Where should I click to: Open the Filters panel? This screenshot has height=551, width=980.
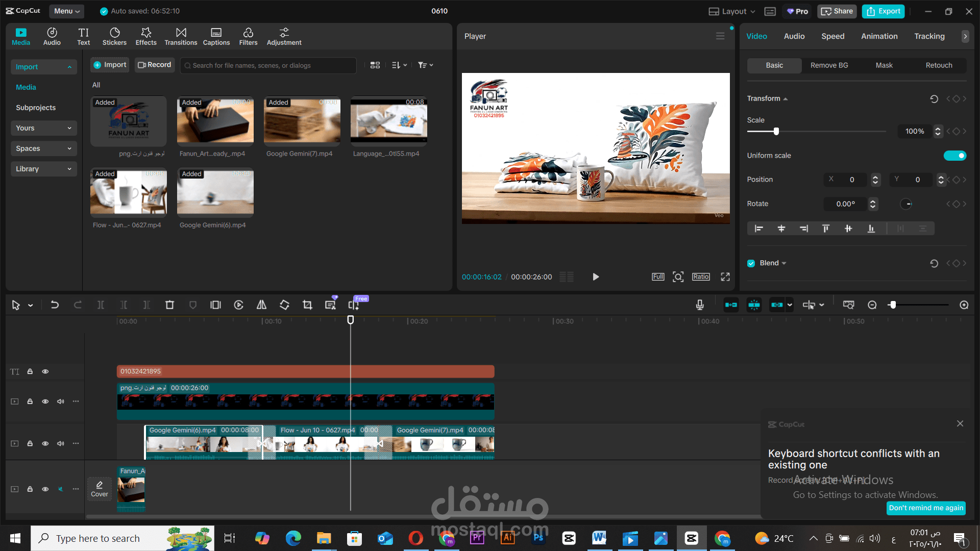[x=248, y=36]
